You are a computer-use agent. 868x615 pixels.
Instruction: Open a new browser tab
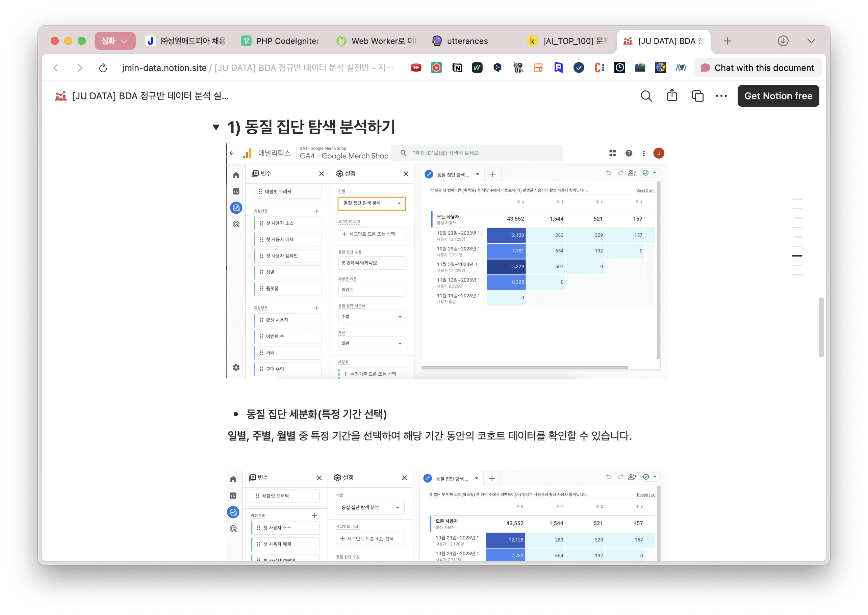727,41
